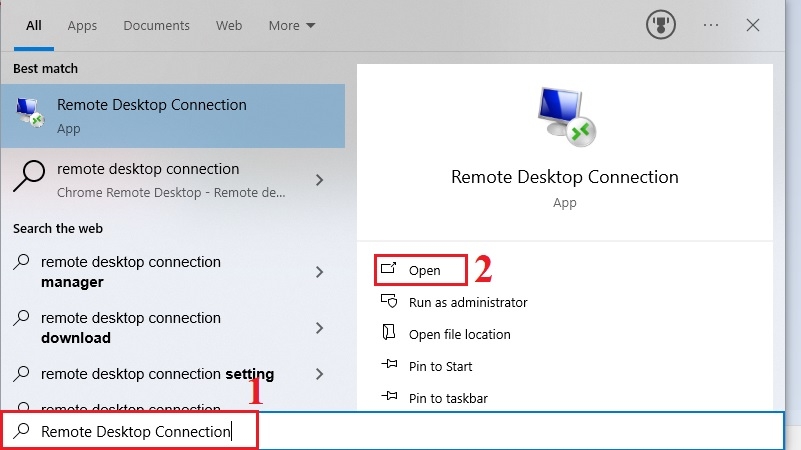Switch to the All search tab
The height and width of the screenshot is (450, 801).
pyautogui.click(x=34, y=26)
